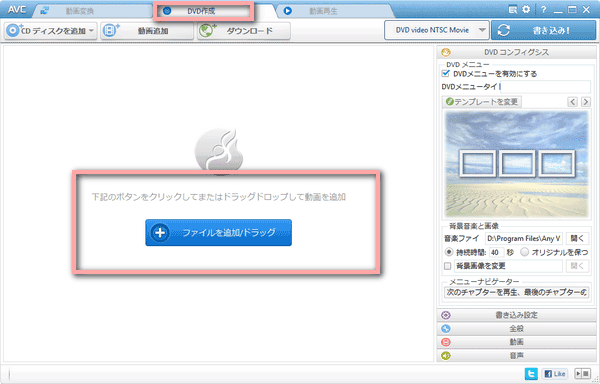600x384 pixels.
Task: Click the ダウンロード button
Action: pos(244,31)
